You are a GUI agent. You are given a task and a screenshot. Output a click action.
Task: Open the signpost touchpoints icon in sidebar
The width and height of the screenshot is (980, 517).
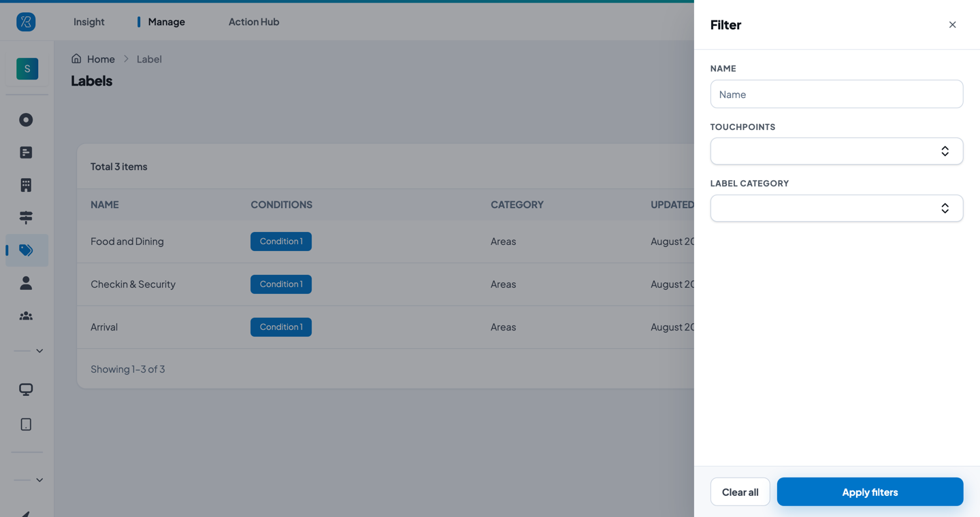[26, 218]
